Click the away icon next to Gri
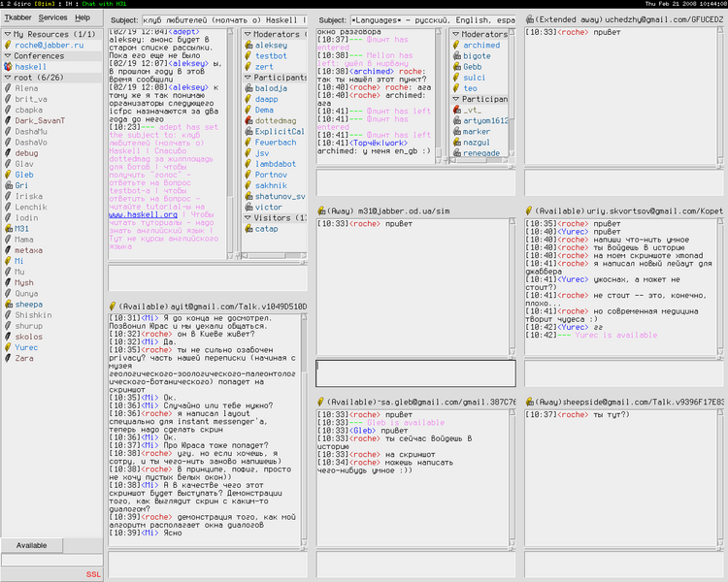 (8, 185)
